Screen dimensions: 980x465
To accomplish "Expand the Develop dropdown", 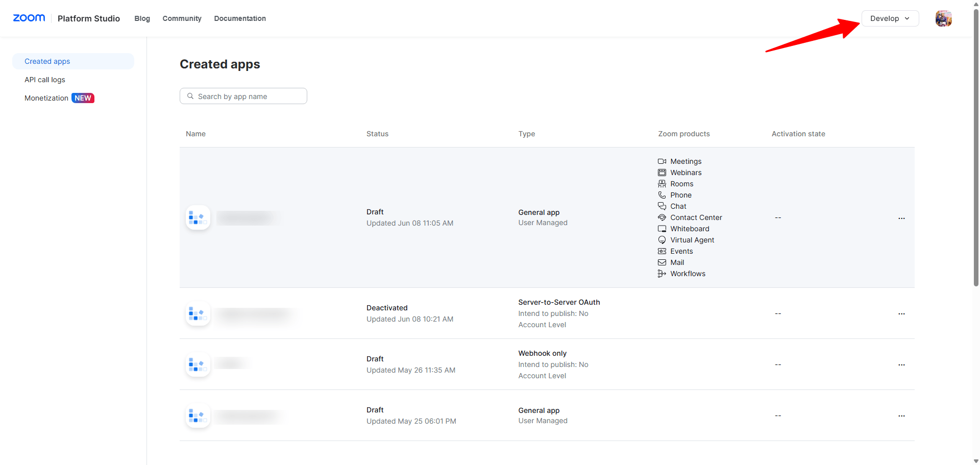I will (890, 18).
